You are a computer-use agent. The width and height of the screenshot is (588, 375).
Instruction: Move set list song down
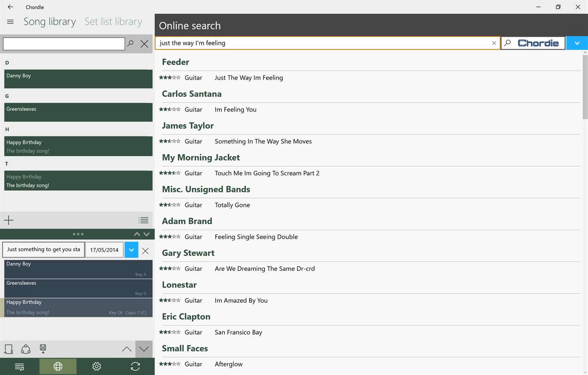click(144, 350)
